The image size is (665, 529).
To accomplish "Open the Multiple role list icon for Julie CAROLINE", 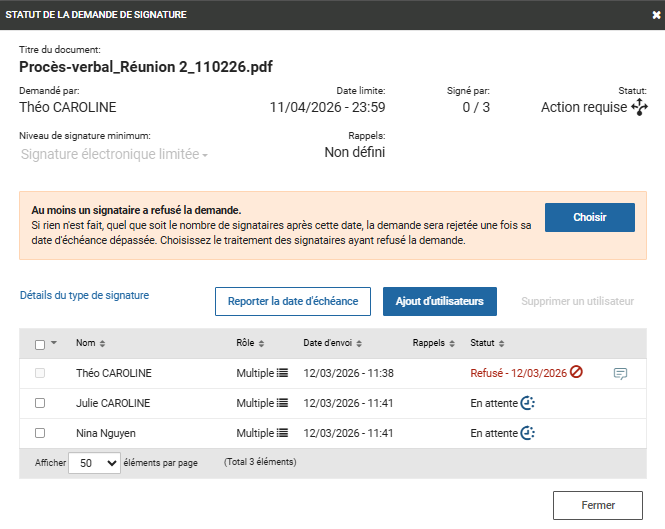I will click(282, 403).
